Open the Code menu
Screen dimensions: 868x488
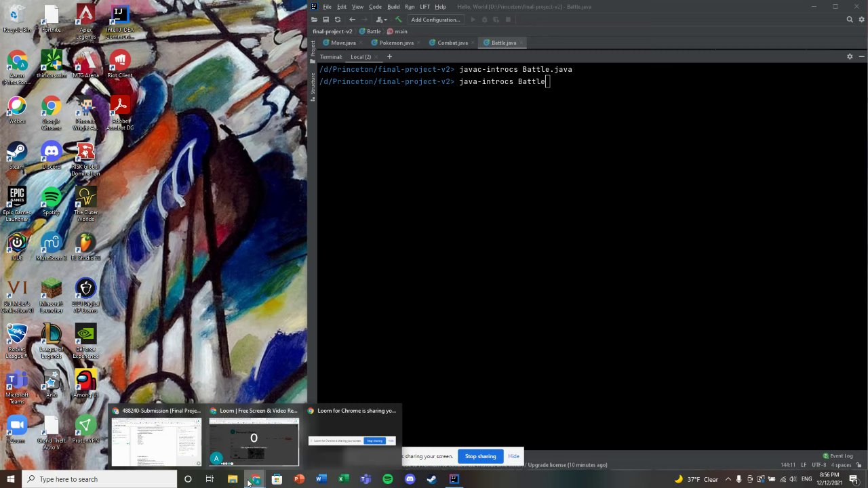(x=375, y=7)
